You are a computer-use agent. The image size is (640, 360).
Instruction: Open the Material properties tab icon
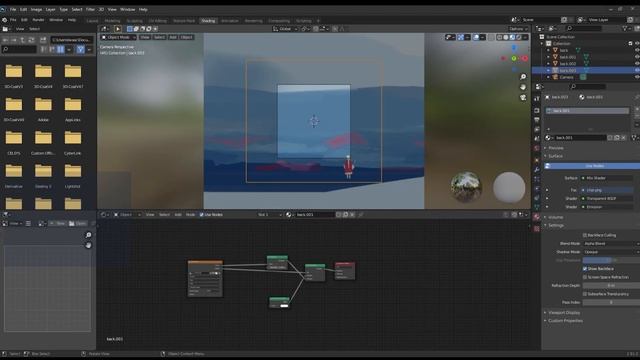click(x=536, y=217)
